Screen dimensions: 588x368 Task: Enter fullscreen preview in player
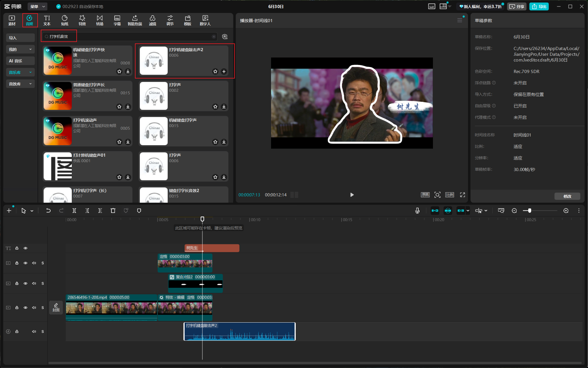pos(463,195)
